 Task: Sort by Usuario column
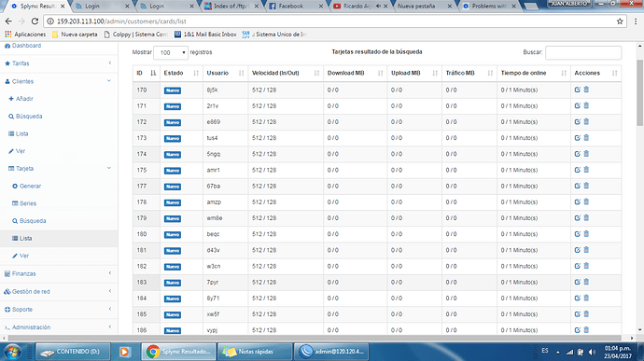(225, 73)
